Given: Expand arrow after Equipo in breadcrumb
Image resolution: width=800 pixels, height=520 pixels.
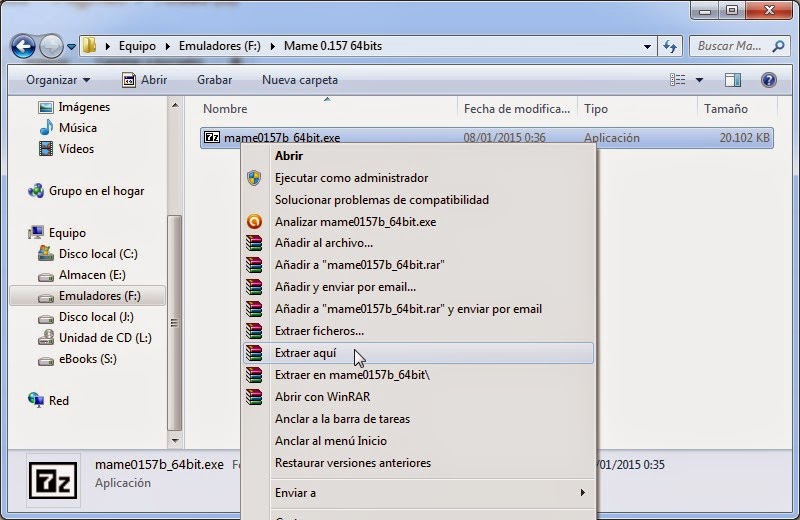Looking at the screenshot, I should (167, 46).
